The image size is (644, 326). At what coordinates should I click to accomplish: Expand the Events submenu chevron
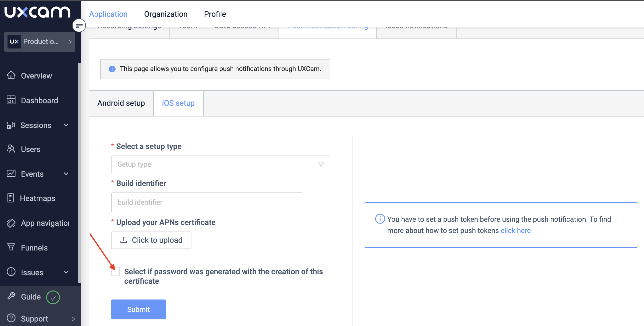(66, 174)
